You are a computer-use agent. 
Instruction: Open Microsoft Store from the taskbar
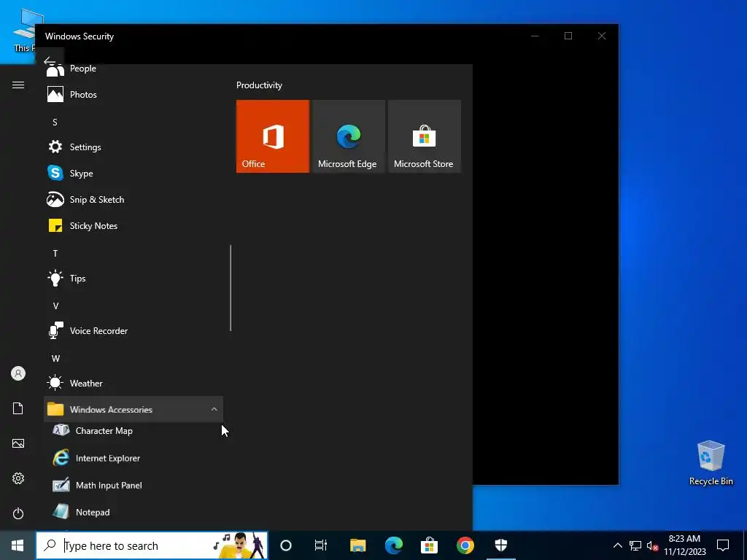[x=429, y=545]
